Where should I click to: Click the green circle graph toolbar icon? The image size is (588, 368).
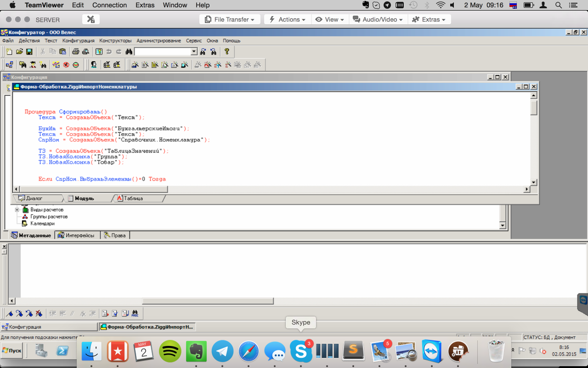pos(76,65)
